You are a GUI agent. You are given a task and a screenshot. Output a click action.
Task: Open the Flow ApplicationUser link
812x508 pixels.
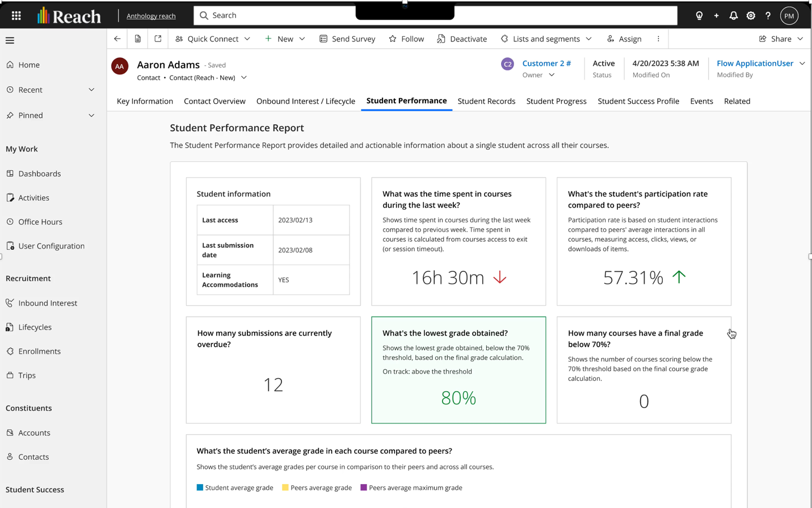click(755, 64)
